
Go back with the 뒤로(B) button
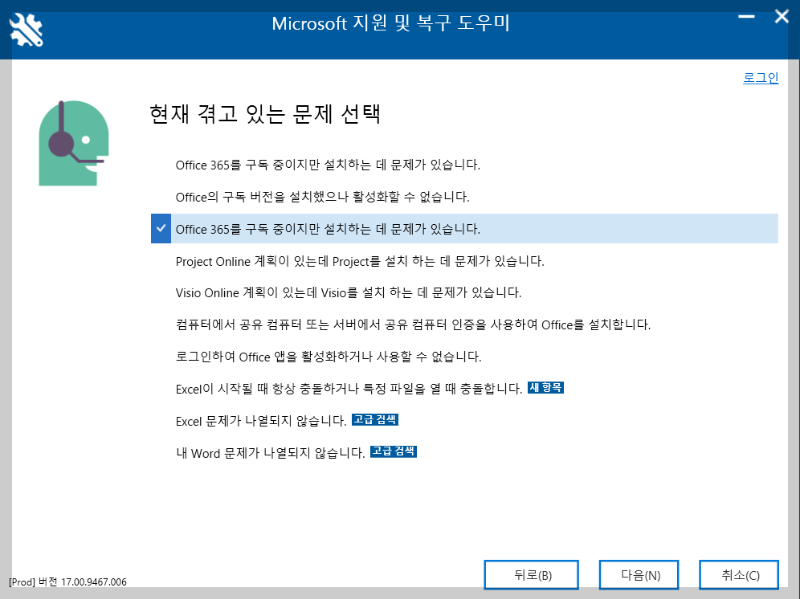coord(531,575)
